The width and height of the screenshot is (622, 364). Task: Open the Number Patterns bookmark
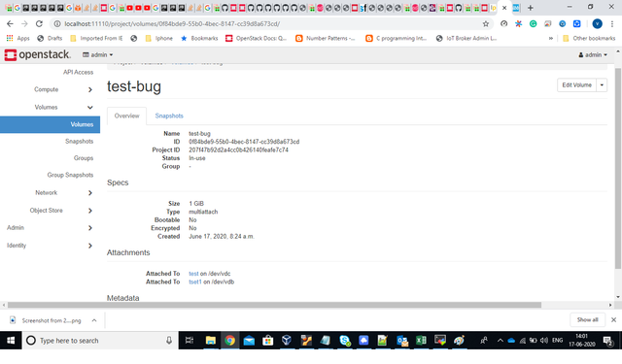click(x=326, y=39)
